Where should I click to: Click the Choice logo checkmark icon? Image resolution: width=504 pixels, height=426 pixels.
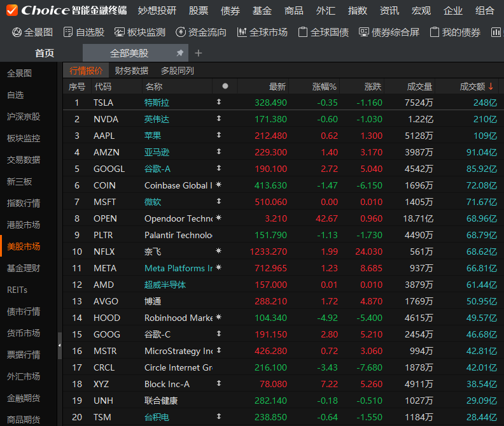[12, 10]
